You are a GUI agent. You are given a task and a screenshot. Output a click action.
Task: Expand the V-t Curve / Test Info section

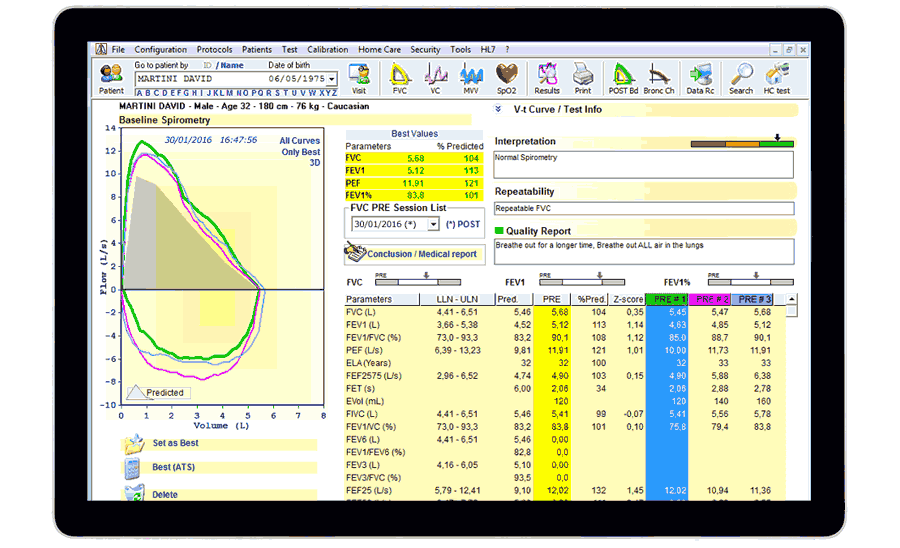pyautogui.click(x=500, y=109)
